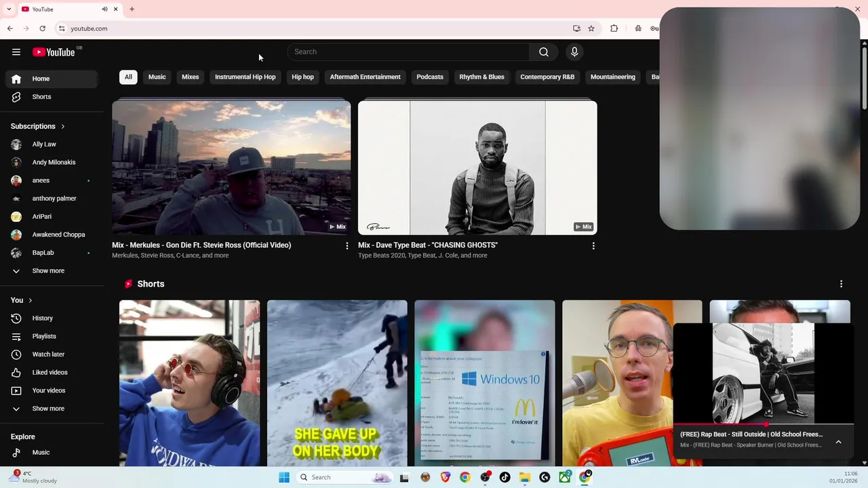Open the Windows 10 Short
The width and height of the screenshot is (868, 488).
485,384
